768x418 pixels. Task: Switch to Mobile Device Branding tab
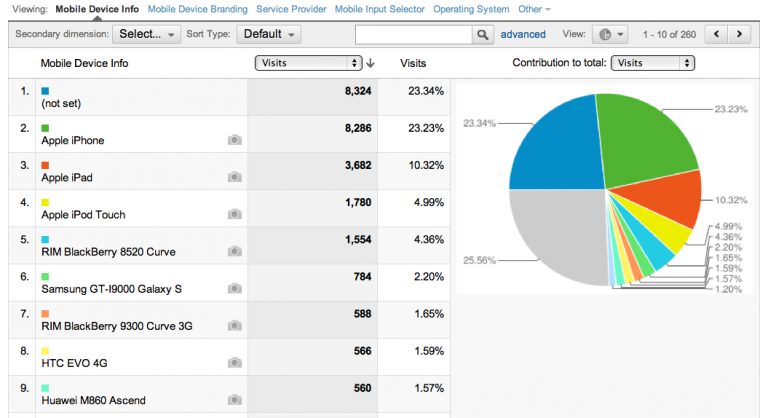pos(197,9)
